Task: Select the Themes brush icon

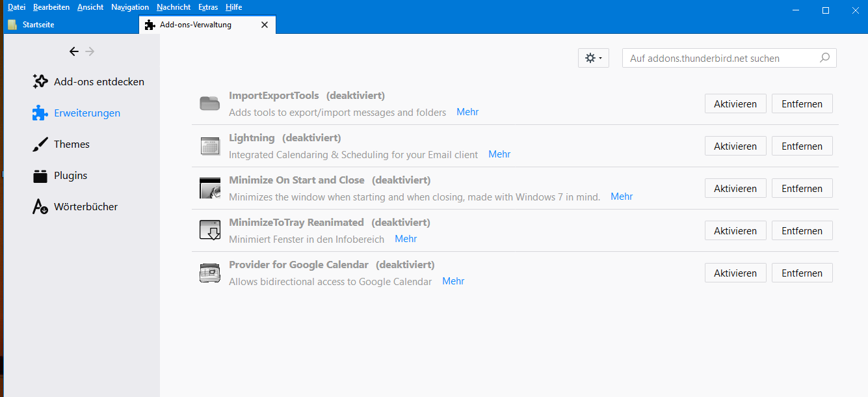Action: [40, 144]
